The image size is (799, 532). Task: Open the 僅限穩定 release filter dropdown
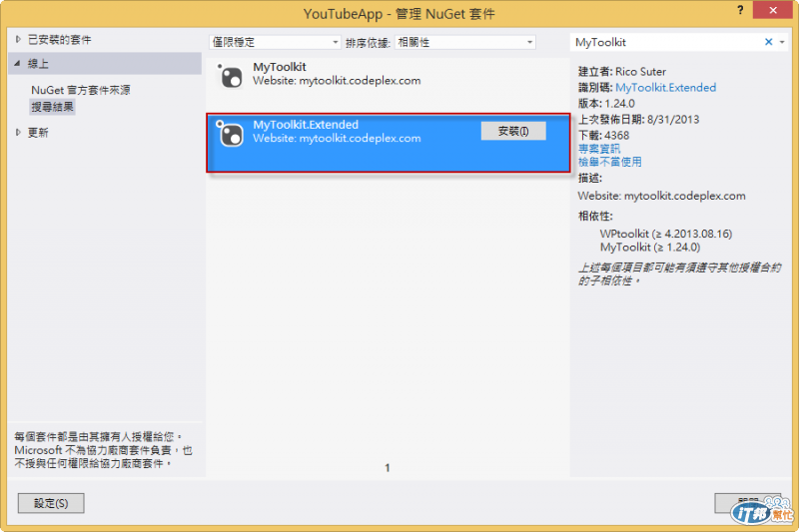(275, 42)
